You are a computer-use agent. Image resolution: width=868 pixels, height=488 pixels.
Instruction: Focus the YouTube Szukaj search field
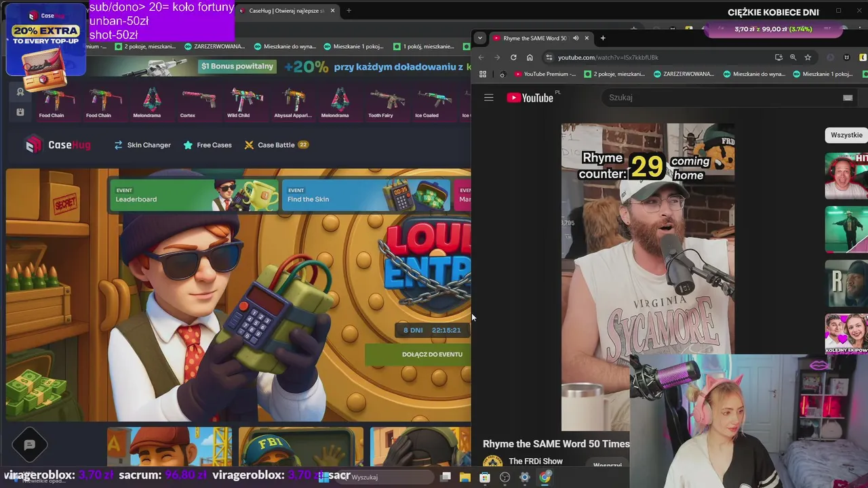pyautogui.click(x=722, y=98)
